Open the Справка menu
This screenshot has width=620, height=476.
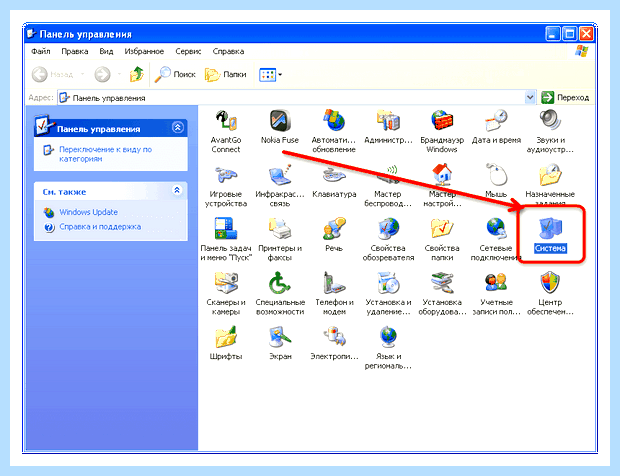coord(228,51)
